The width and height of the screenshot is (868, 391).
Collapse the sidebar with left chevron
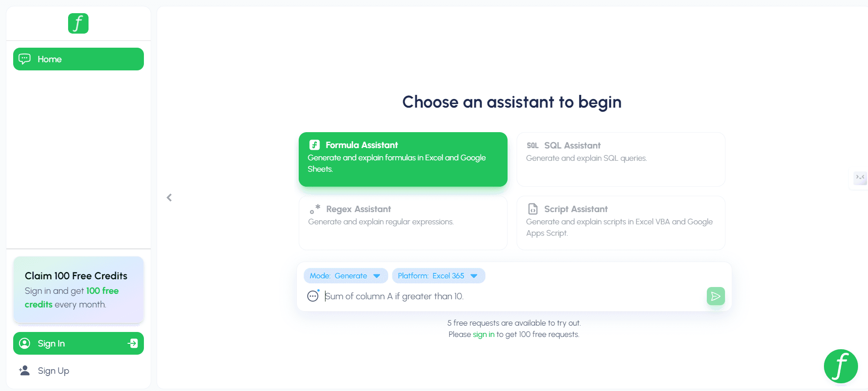pyautogui.click(x=169, y=198)
